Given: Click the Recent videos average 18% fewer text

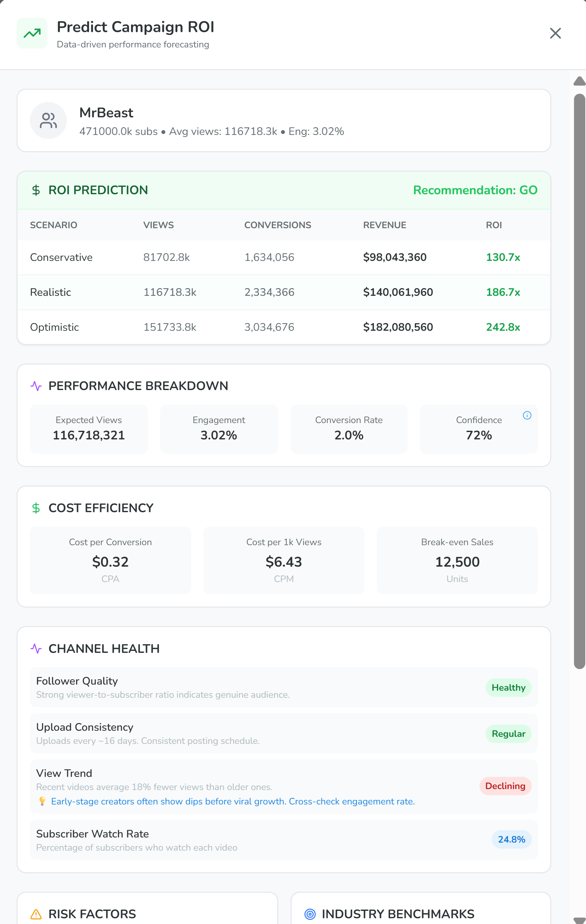Looking at the screenshot, I should 154,787.
